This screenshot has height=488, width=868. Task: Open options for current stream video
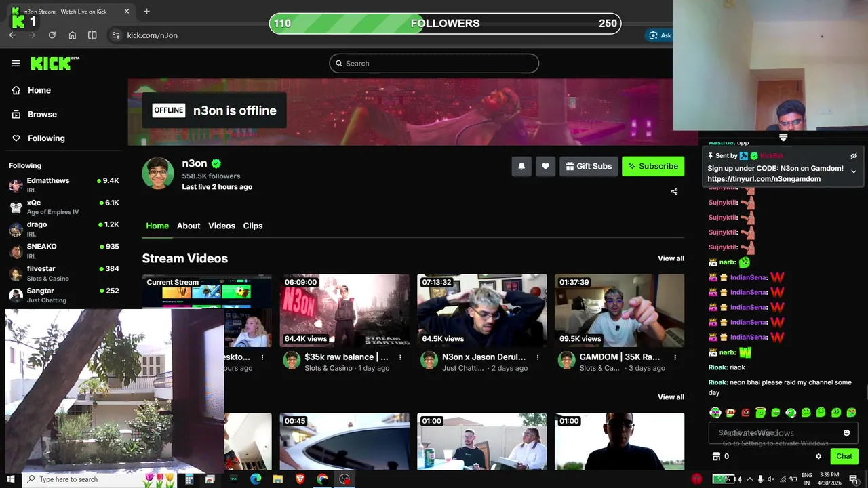(x=262, y=357)
